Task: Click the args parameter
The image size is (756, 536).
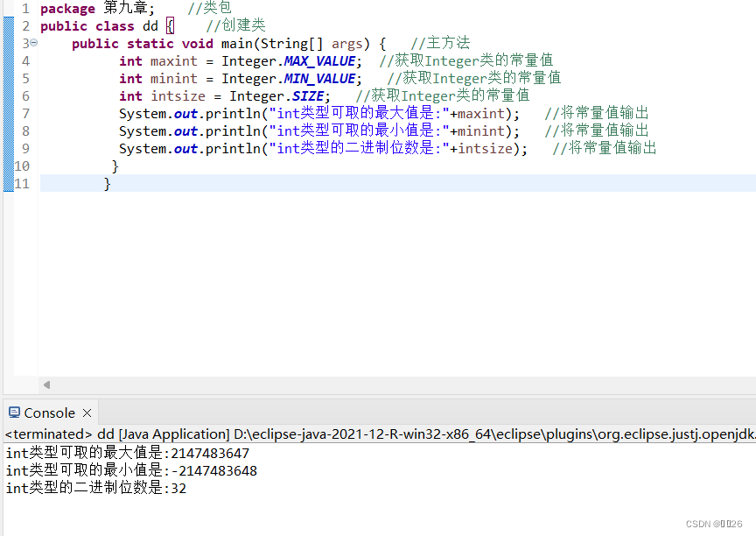Action: (x=346, y=45)
